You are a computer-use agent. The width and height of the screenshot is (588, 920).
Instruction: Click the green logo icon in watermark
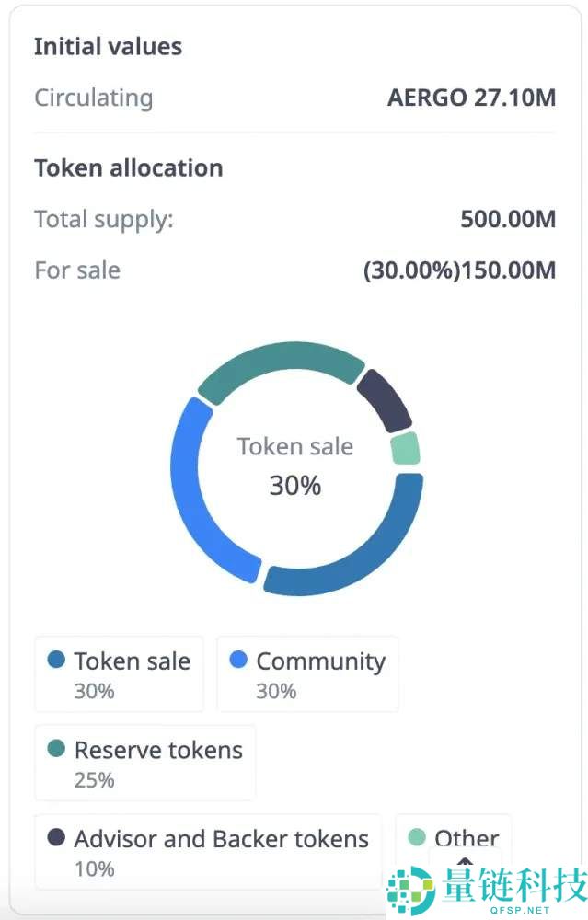coord(411,892)
